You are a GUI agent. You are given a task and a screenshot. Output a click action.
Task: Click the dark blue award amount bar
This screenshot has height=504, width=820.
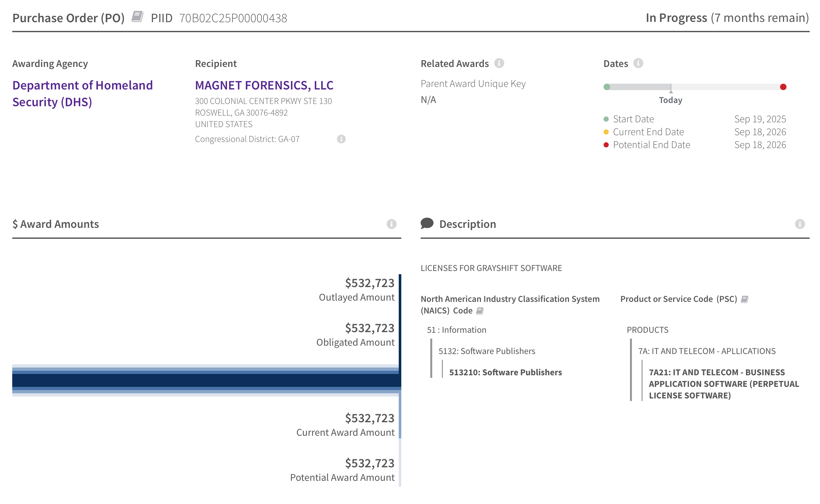pyautogui.click(x=206, y=380)
